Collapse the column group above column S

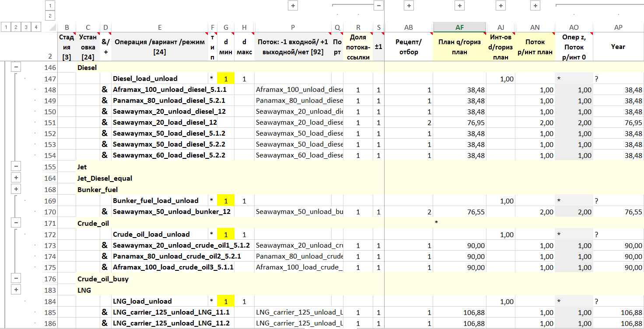(x=378, y=6)
